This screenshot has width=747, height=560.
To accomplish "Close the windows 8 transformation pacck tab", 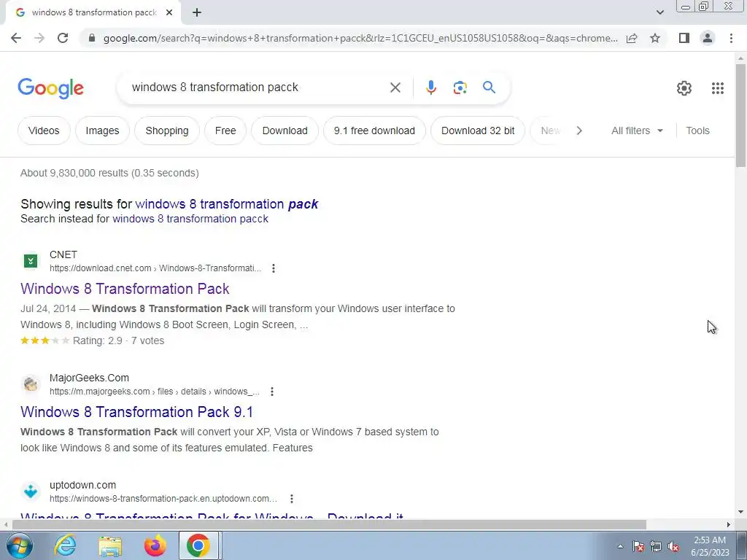I will tap(169, 12).
